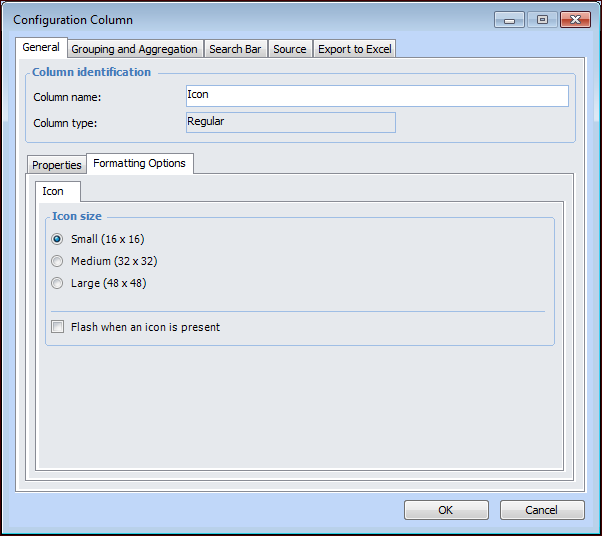The image size is (602, 536).
Task: Maximize the Configuration Column window
Action: [x=541, y=19]
